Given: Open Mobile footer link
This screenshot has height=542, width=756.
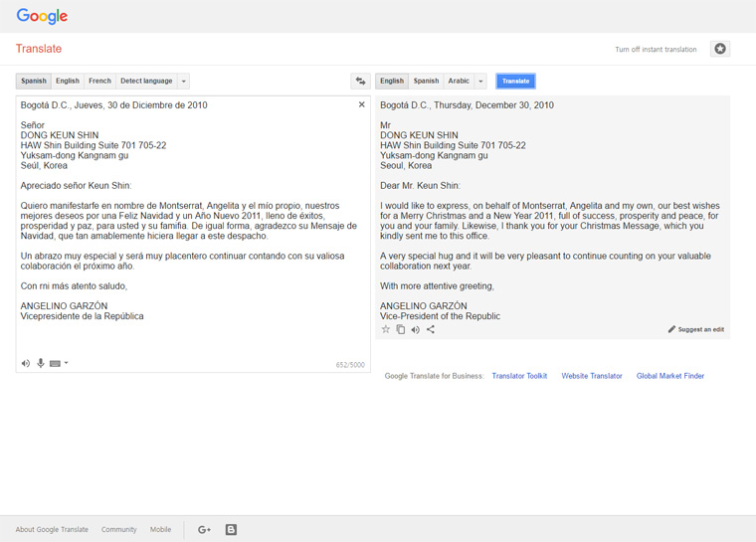Looking at the screenshot, I should (160, 529).
